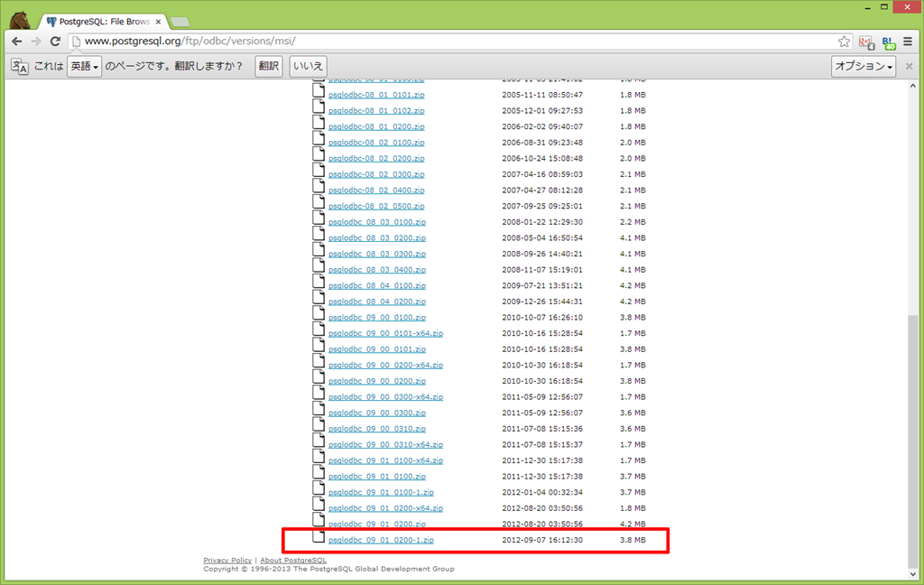The width and height of the screenshot is (924, 585).
Task: Download psqlodbc_09_00_0101-x64.zip
Action: click(386, 333)
